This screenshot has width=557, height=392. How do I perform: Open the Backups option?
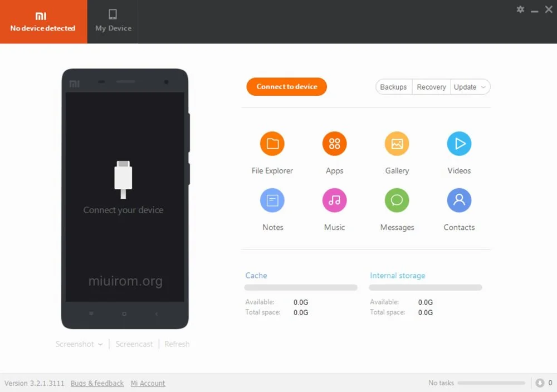394,87
